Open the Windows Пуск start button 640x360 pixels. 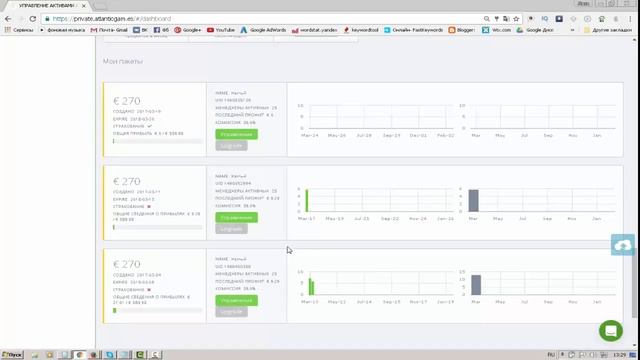tap(12, 355)
